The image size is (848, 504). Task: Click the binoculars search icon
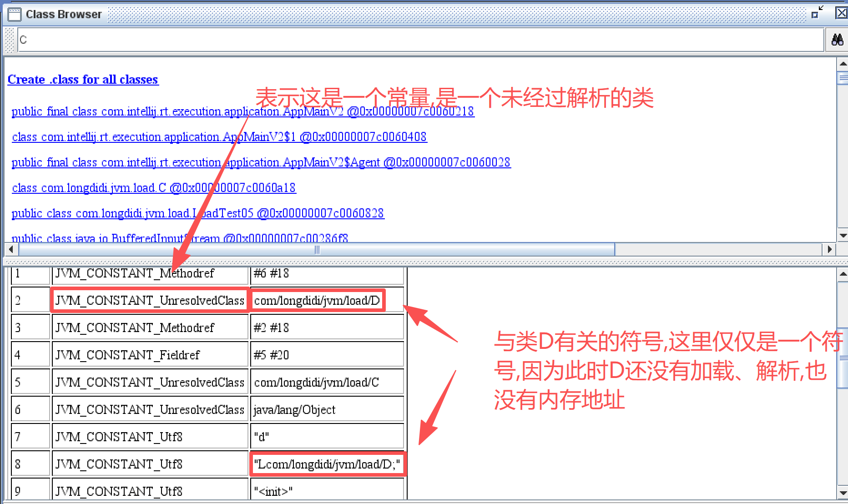(x=837, y=40)
